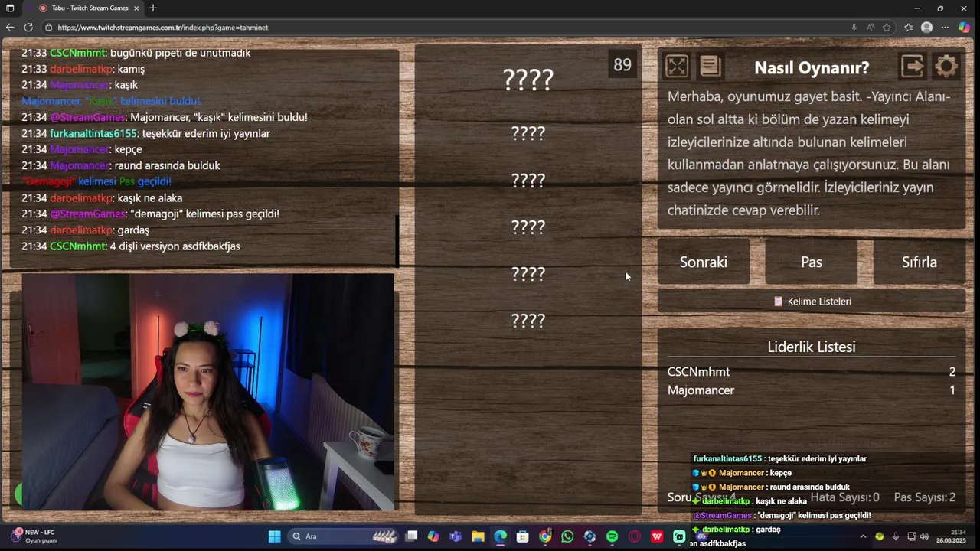
Task: Close the Tabu browser tab
Action: tap(136, 8)
